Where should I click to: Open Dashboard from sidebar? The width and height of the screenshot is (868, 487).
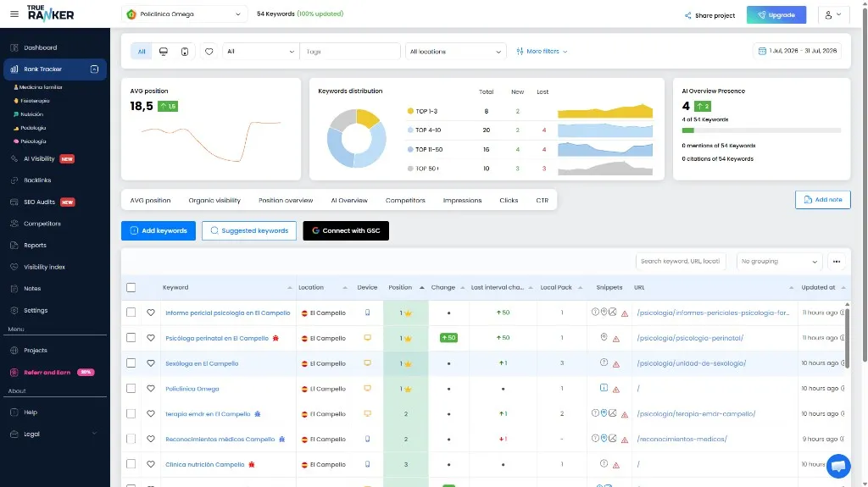click(x=41, y=47)
